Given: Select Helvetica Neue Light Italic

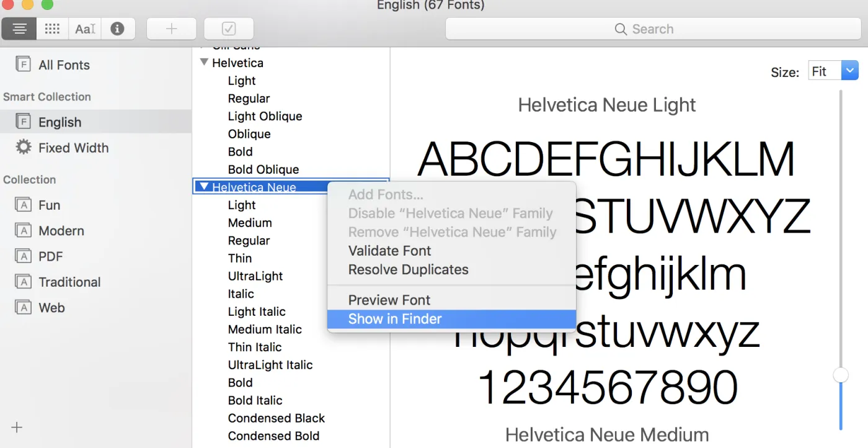Looking at the screenshot, I should coord(257,311).
